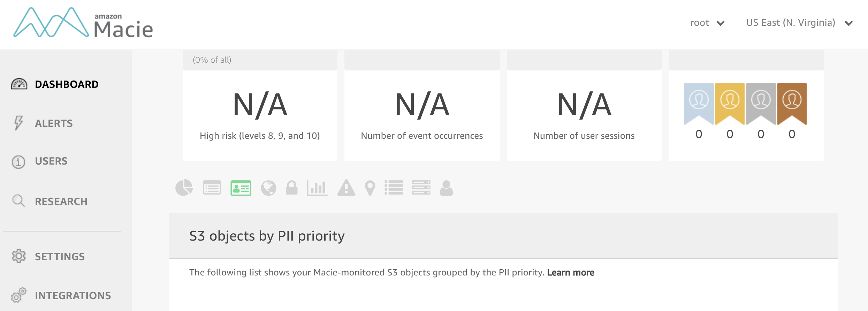Select the map pin location icon
The width and height of the screenshot is (868, 311).
coord(370,188)
